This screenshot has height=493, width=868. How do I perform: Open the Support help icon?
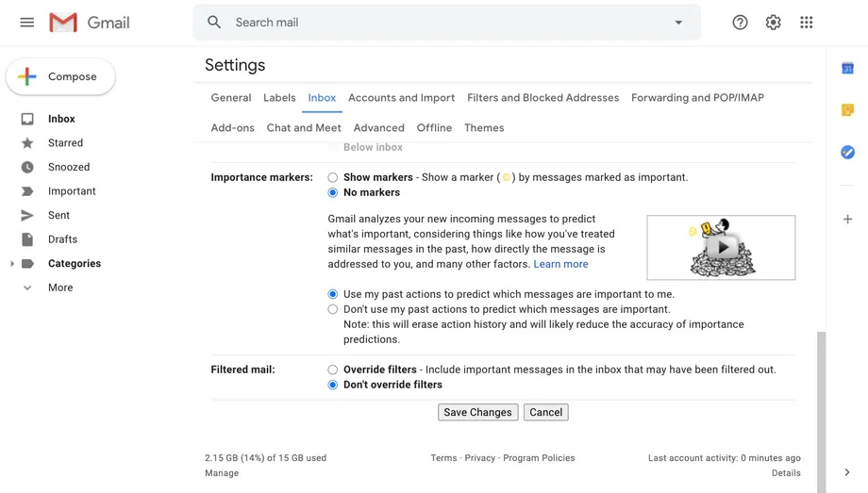(740, 22)
